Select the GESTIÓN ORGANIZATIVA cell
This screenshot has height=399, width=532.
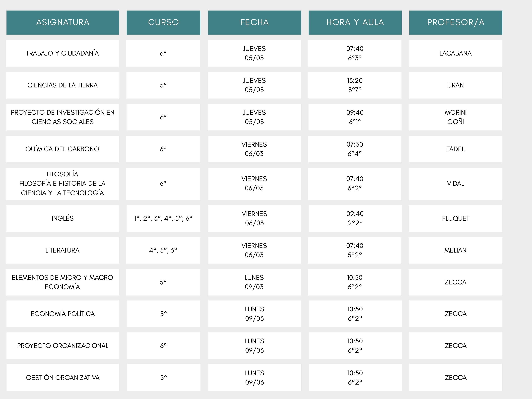click(x=63, y=378)
